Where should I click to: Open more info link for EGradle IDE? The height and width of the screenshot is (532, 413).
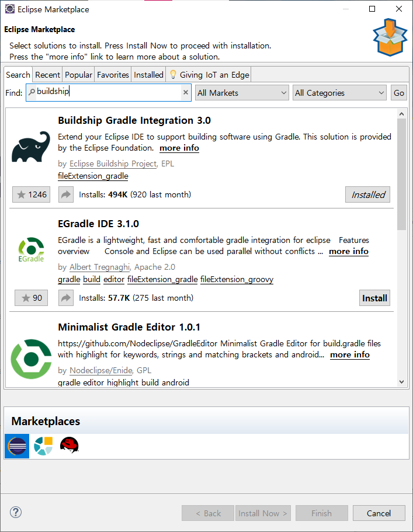[349, 252]
